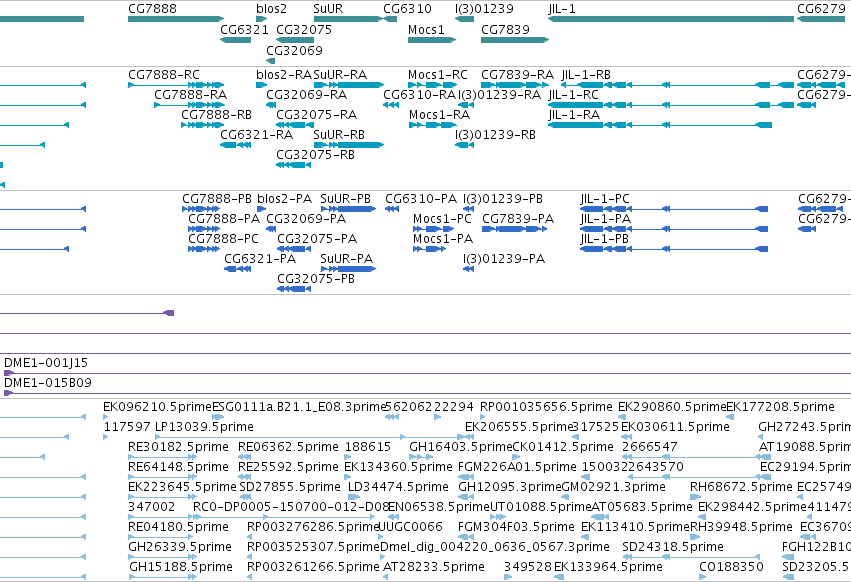The image size is (851, 582).
Task: Select the CG6310 gene label
Action: tap(407, 9)
